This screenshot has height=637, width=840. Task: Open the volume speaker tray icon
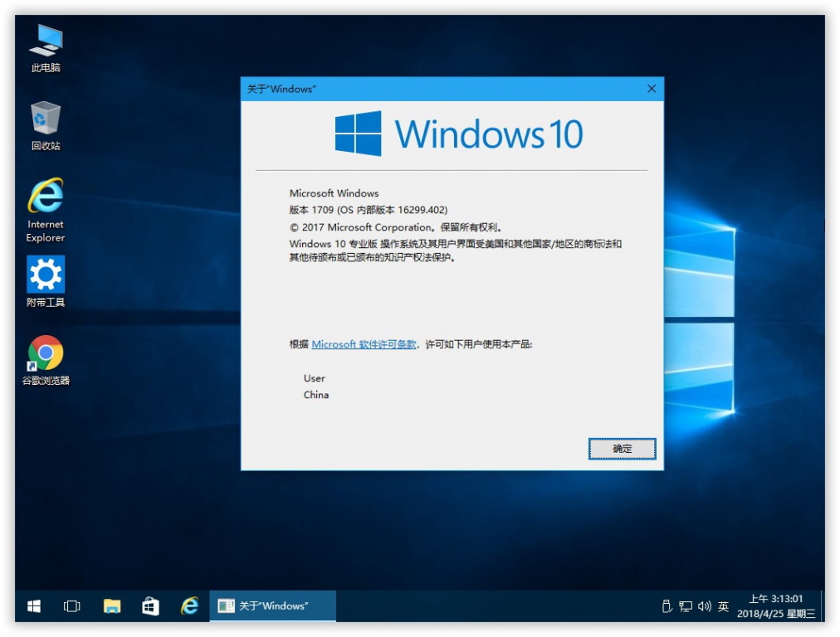click(705, 606)
